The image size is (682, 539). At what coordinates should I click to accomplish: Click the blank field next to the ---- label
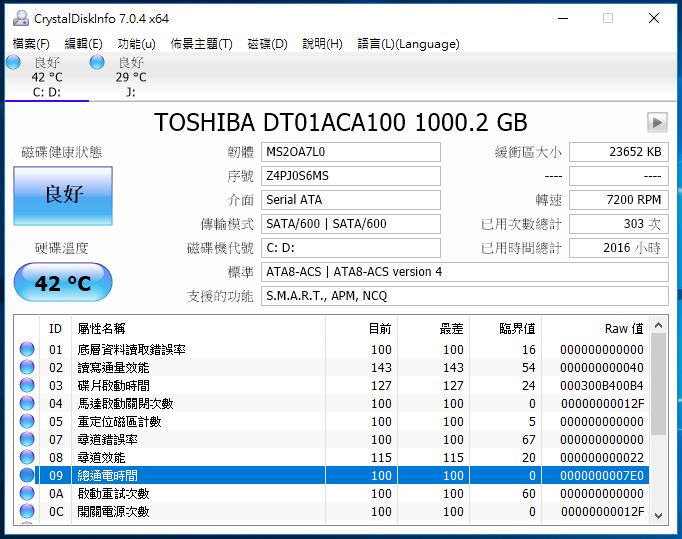618,176
